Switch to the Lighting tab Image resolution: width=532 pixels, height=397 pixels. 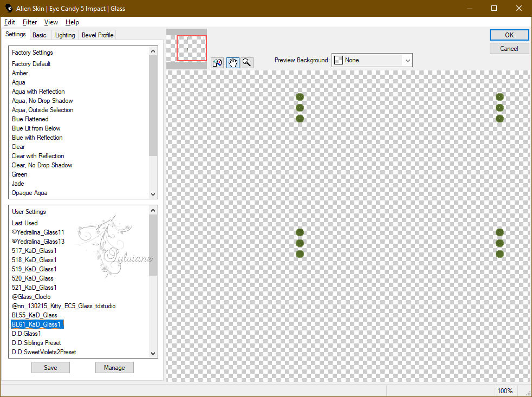pos(65,35)
